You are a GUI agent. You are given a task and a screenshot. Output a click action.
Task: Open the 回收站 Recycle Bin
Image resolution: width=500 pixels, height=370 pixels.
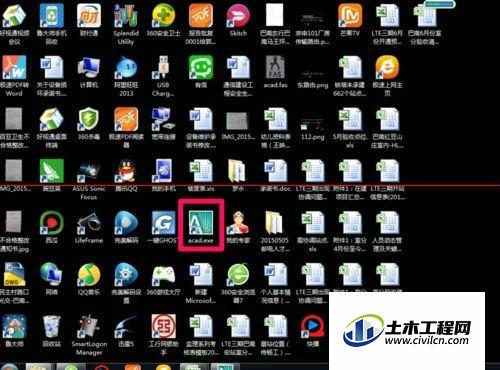point(51,326)
